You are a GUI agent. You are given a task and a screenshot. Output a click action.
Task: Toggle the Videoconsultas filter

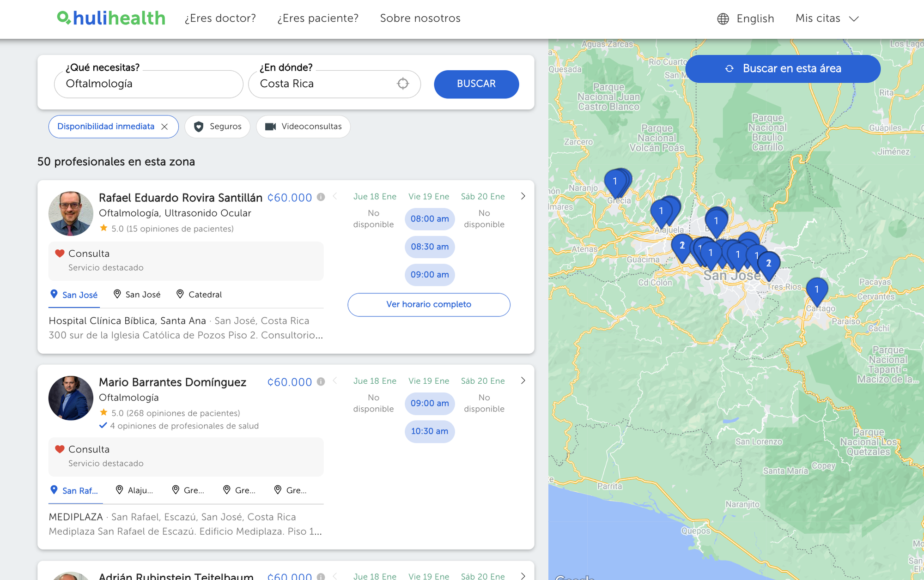click(x=304, y=127)
